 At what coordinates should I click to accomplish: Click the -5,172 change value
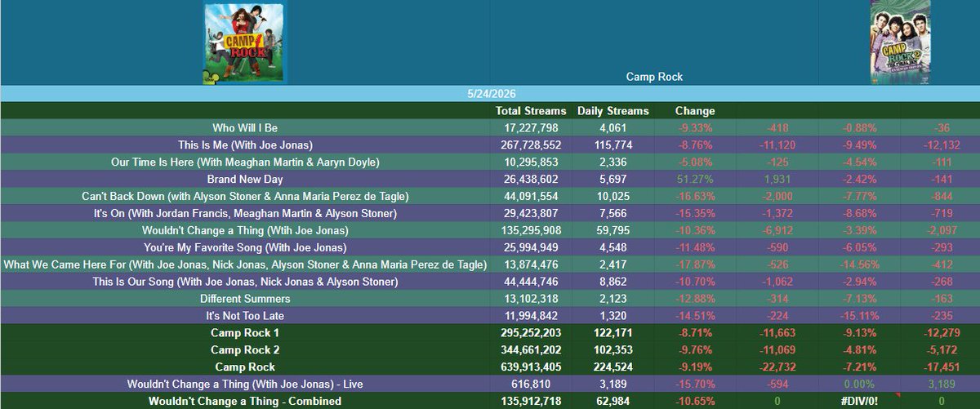(x=940, y=350)
